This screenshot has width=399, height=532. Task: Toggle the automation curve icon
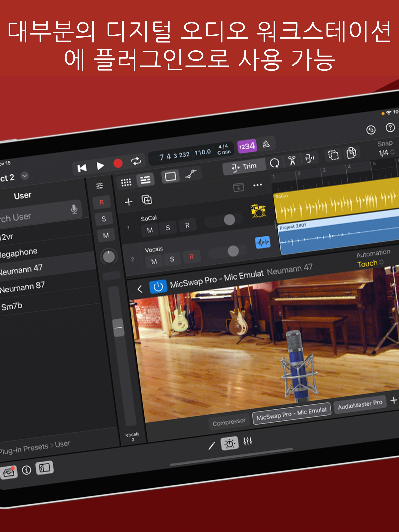point(191,174)
